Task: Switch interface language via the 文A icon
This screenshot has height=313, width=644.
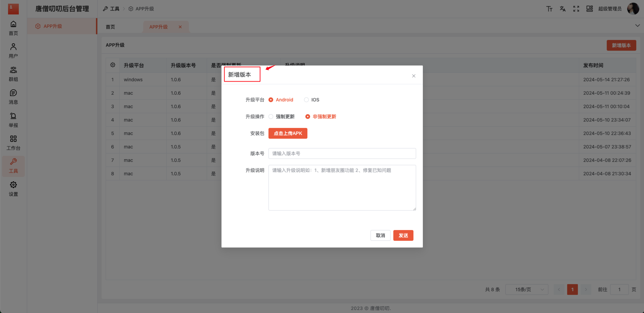Action: [562, 9]
